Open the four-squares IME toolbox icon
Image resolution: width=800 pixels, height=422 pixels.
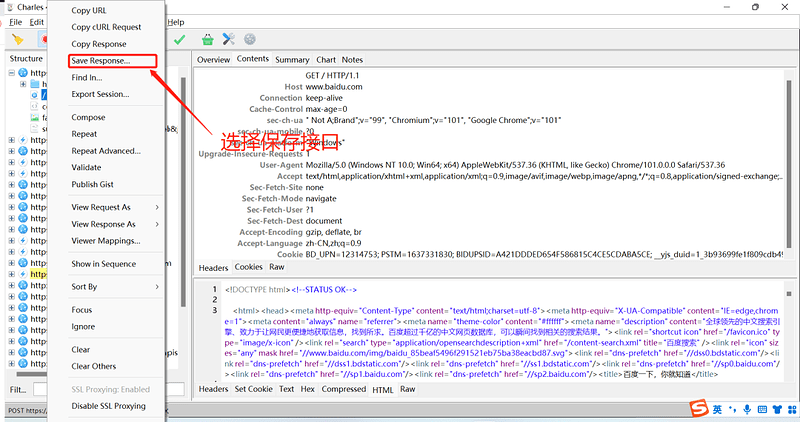792,409
